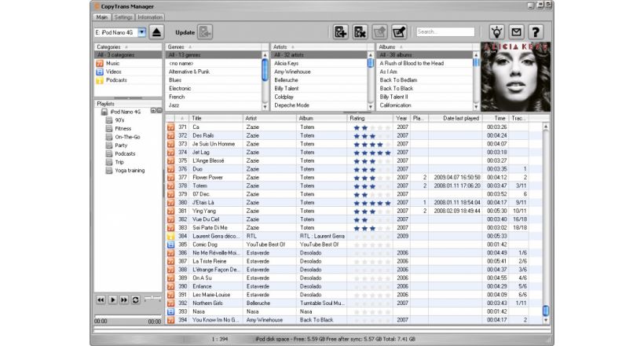
Task: Eject the iPod with the eject button
Action: click(156, 32)
